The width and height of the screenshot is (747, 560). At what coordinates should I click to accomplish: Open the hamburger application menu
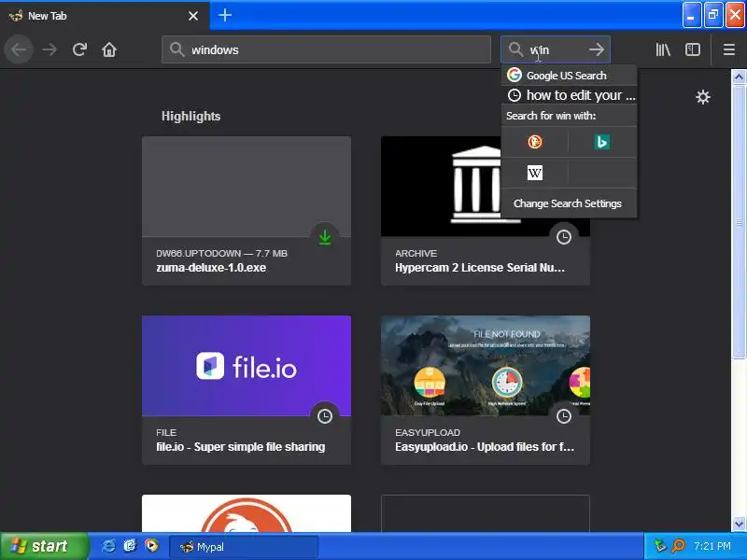pos(729,49)
